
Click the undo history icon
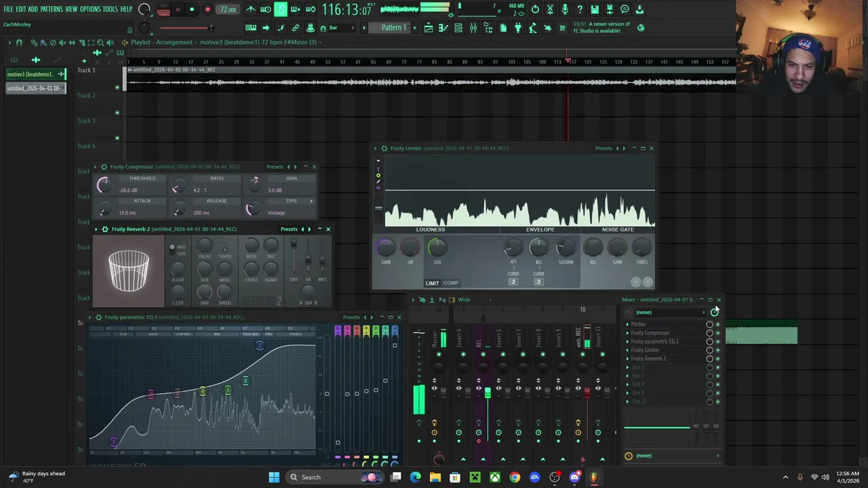click(535, 9)
